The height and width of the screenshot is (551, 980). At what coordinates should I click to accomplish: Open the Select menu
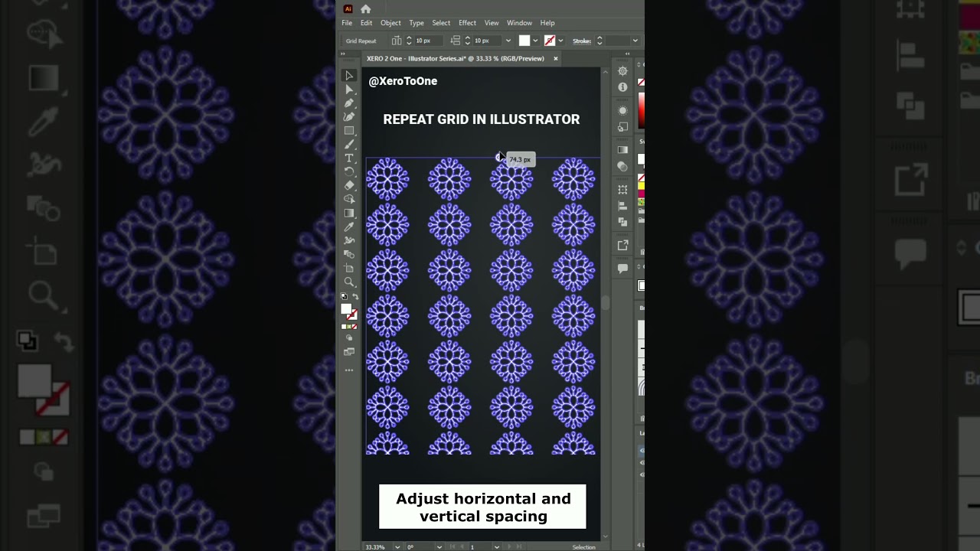[441, 23]
